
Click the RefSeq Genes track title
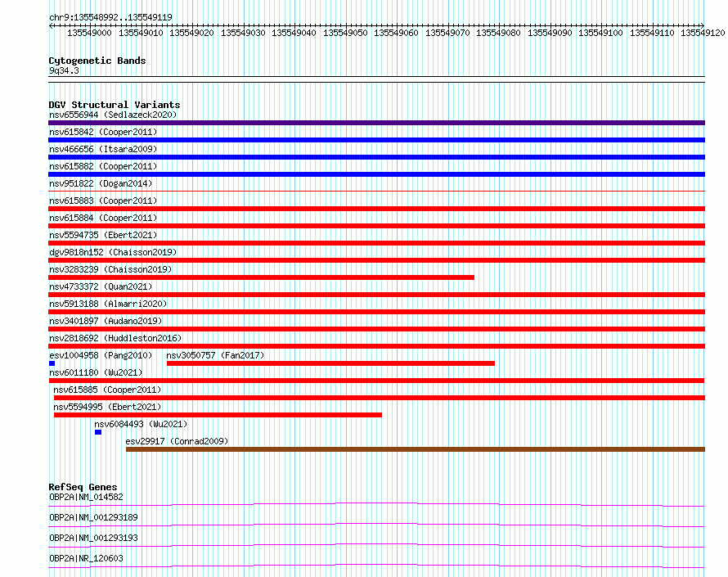click(x=83, y=487)
